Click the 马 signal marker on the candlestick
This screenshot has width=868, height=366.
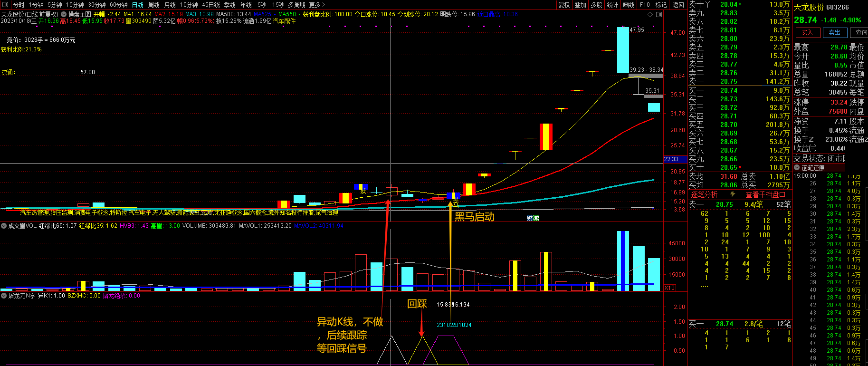point(456,204)
